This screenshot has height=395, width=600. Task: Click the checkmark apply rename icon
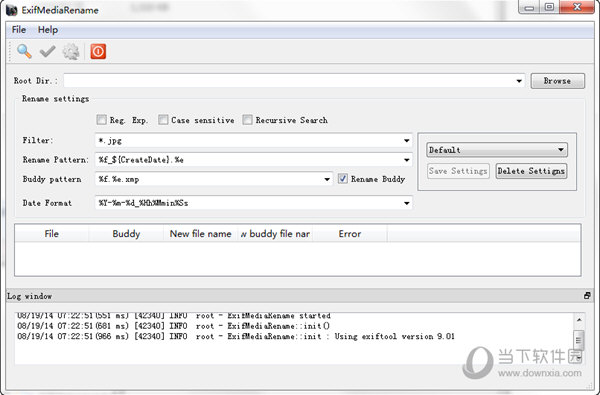coord(47,51)
